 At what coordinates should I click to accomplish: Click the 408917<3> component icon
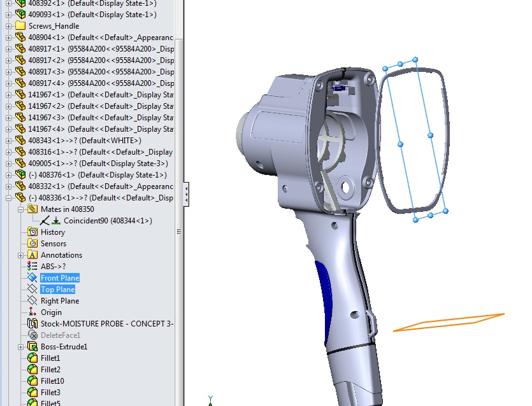click(x=20, y=71)
